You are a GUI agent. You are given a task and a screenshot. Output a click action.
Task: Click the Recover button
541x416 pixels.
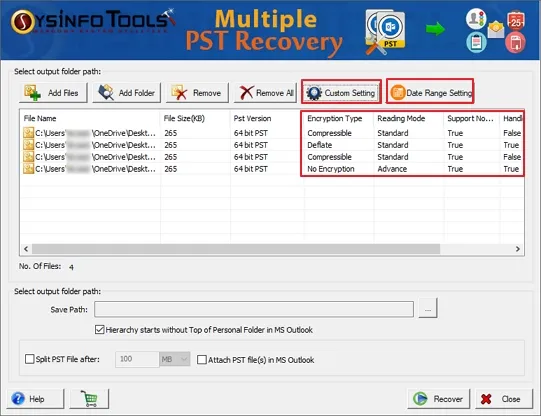439,399
